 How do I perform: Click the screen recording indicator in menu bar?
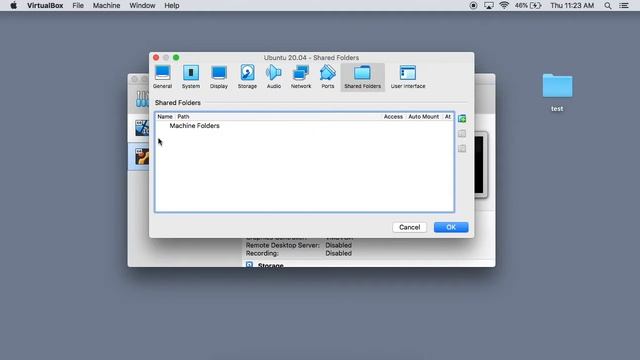click(x=473, y=6)
